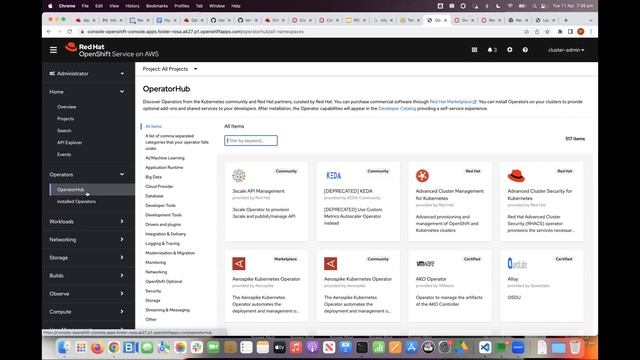
Task: Open Advanced Cluster Security for Kubernetes card
Action: click(x=542, y=200)
